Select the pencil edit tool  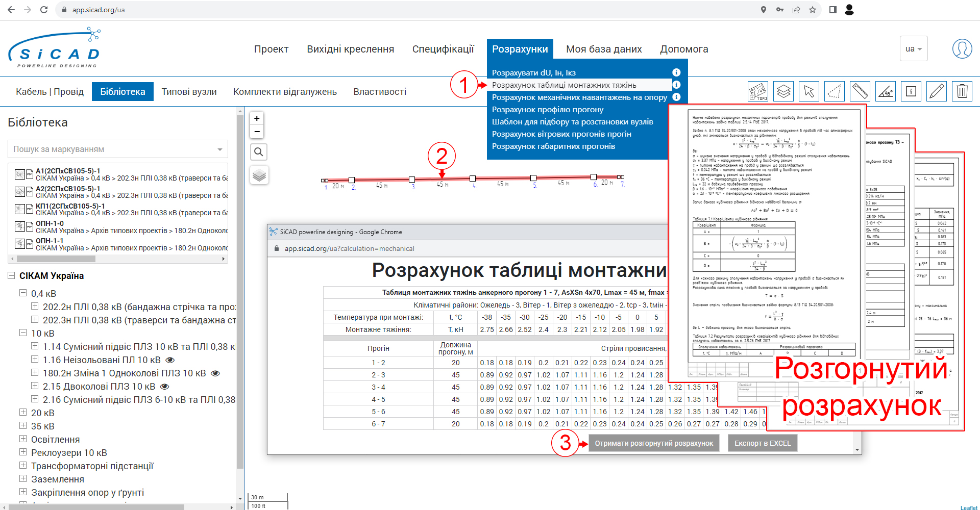pos(937,91)
